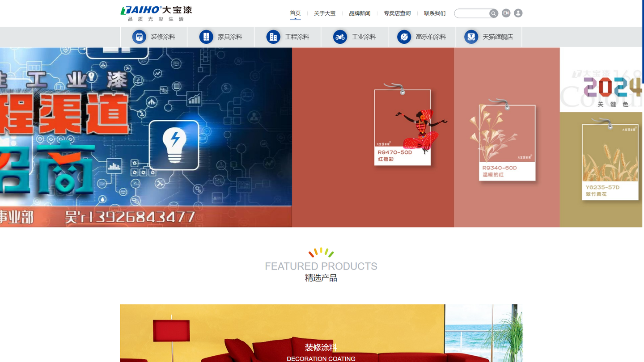Image resolution: width=644 pixels, height=362 pixels.
Task: Click the 家具涂料 furniture icon
Action: [206, 37]
